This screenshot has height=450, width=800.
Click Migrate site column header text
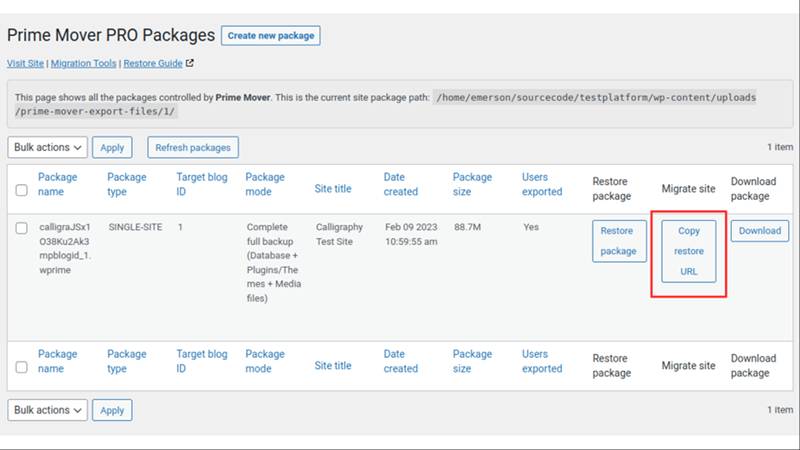pos(688,189)
